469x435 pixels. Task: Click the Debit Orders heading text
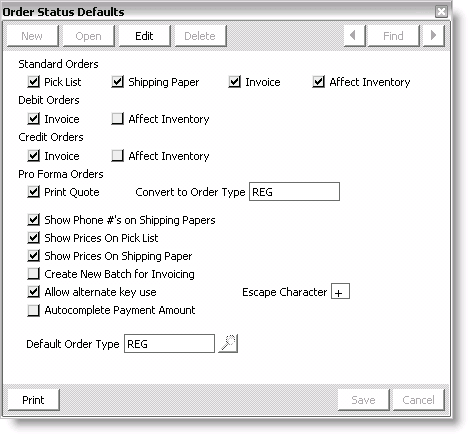pos(49,100)
